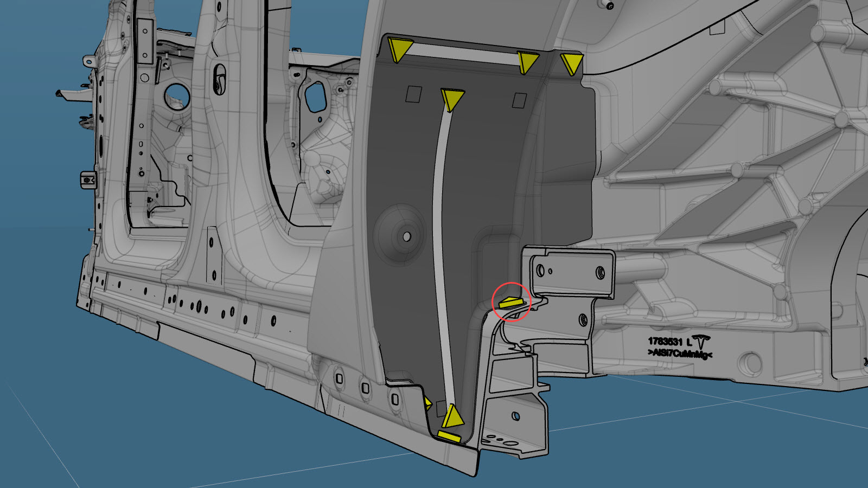Select yellow triangle at bottom of vertical strip

click(x=451, y=416)
